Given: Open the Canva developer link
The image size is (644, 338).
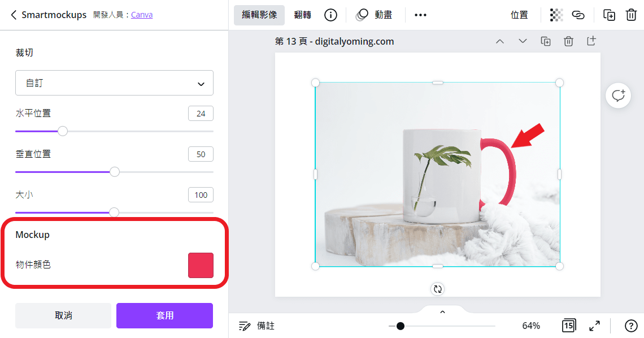Looking at the screenshot, I should (142, 14).
